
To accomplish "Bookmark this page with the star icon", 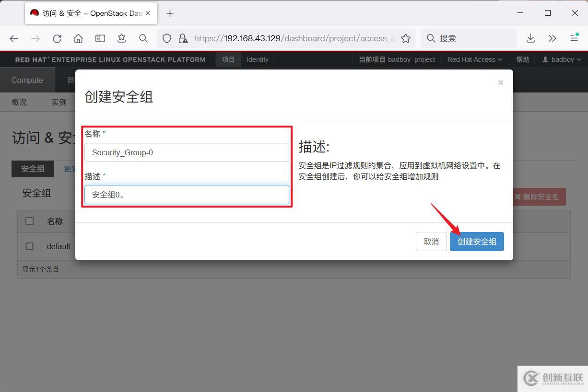I will [x=406, y=38].
